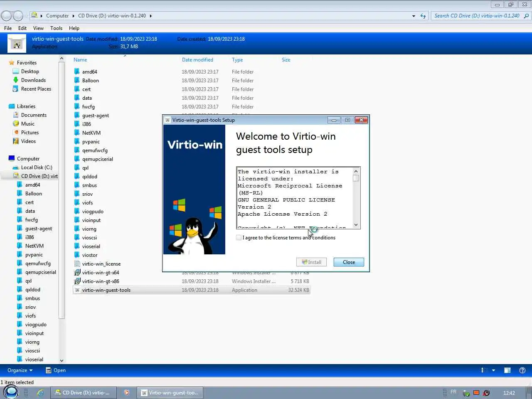Open the Help menu

pyautogui.click(x=74, y=28)
